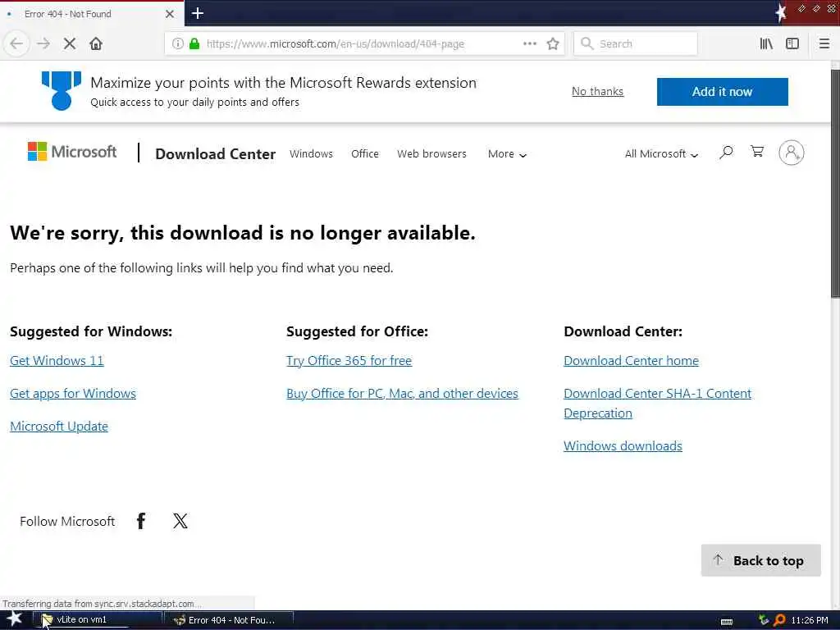Click the keyboard icon in system tray
This screenshot has height=630, width=840.
pos(727,621)
